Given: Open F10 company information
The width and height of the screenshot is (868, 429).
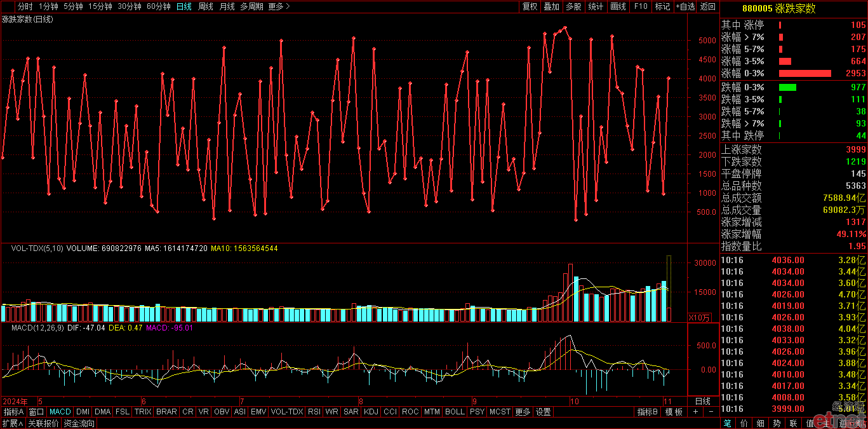Looking at the screenshot, I should pos(641,6).
